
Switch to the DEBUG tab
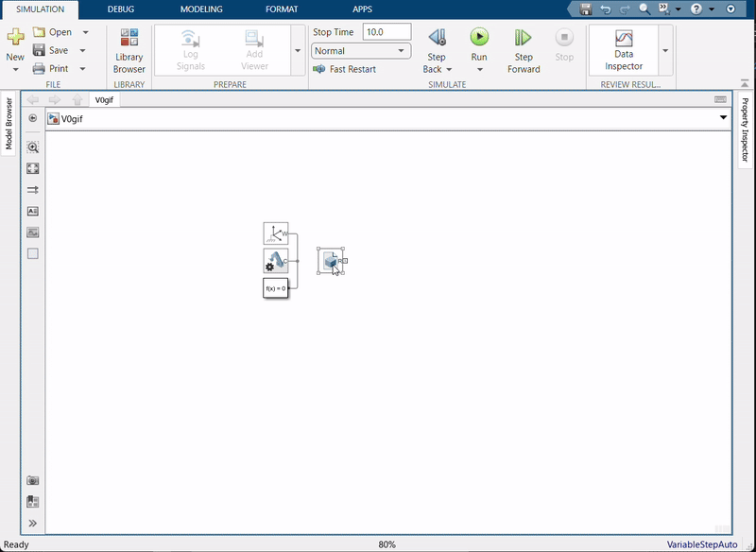click(x=121, y=9)
